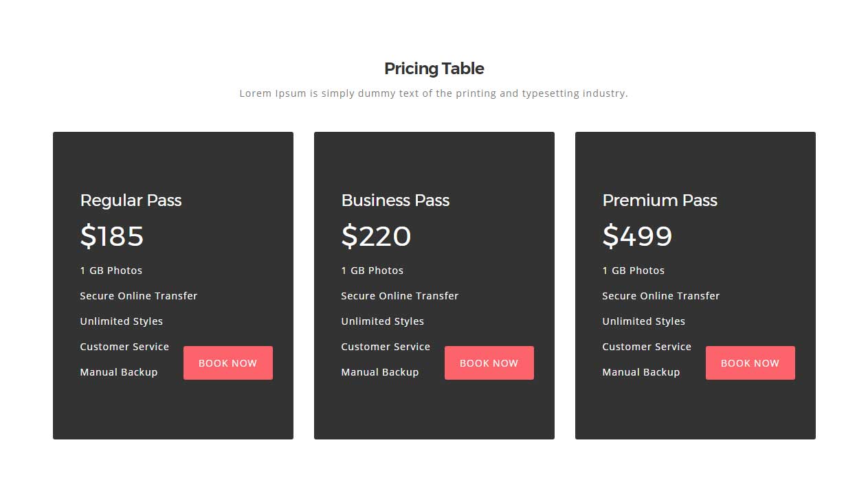Click Unlimited Styles in Business Pass

click(x=382, y=321)
